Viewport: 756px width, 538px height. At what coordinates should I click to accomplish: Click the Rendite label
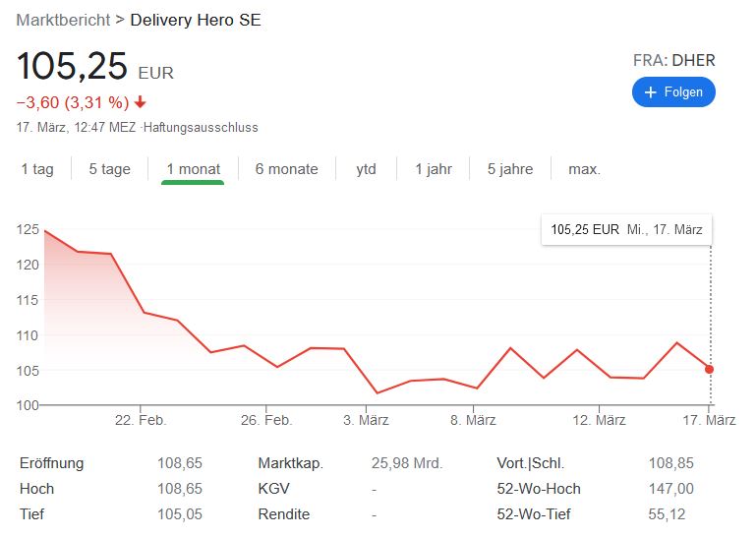[283, 514]
